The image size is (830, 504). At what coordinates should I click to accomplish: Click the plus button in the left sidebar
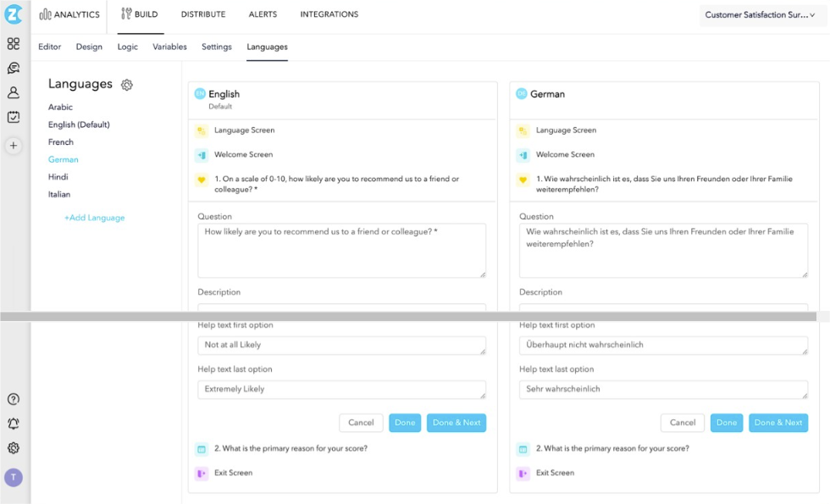14,145
